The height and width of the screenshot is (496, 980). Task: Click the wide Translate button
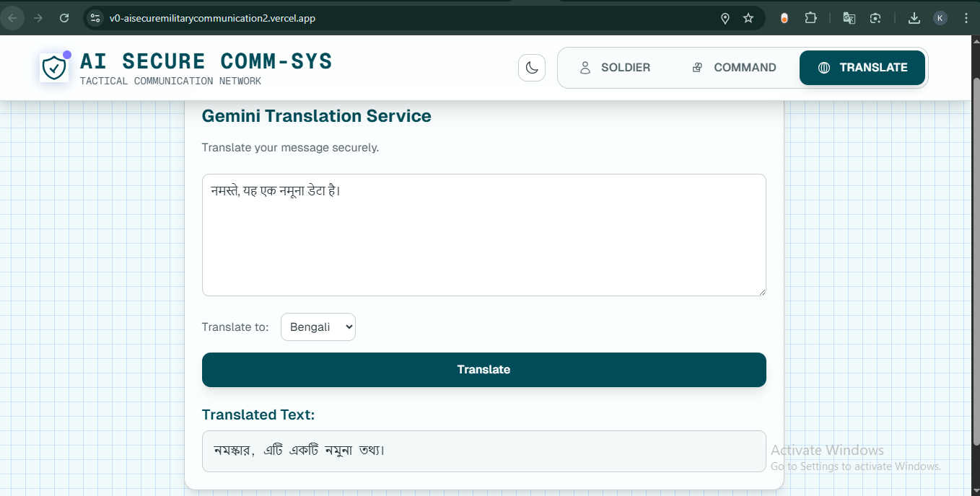(x=484, y=370)
